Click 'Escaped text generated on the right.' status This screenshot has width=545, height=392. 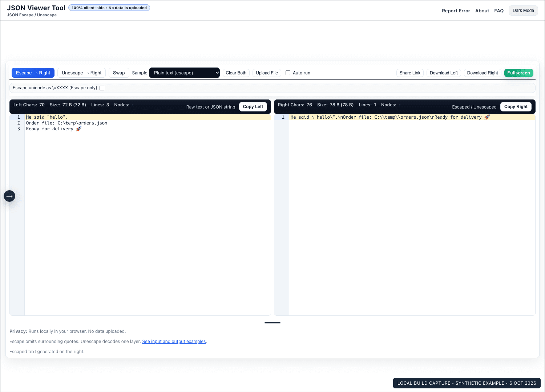tap(47, 352)
